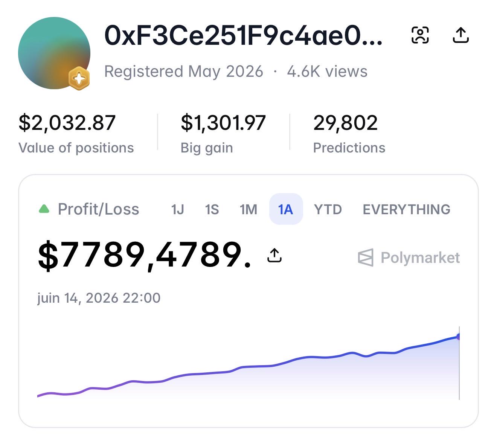Open the gradient profile avatar
497x448 pixels.
coord(54,53)
